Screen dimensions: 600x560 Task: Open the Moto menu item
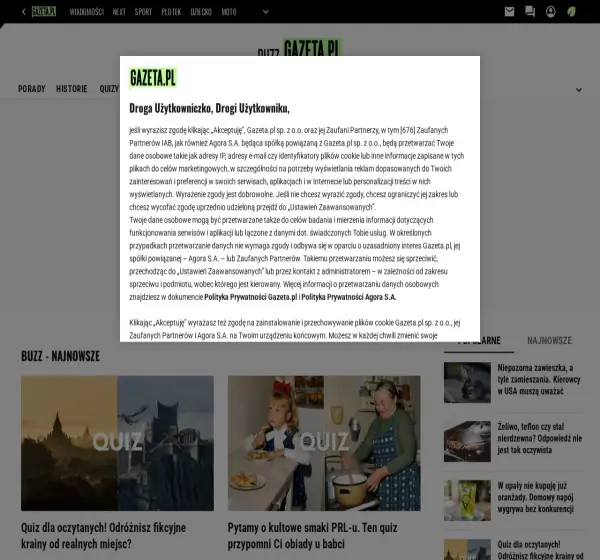click(x=229, y=12)
